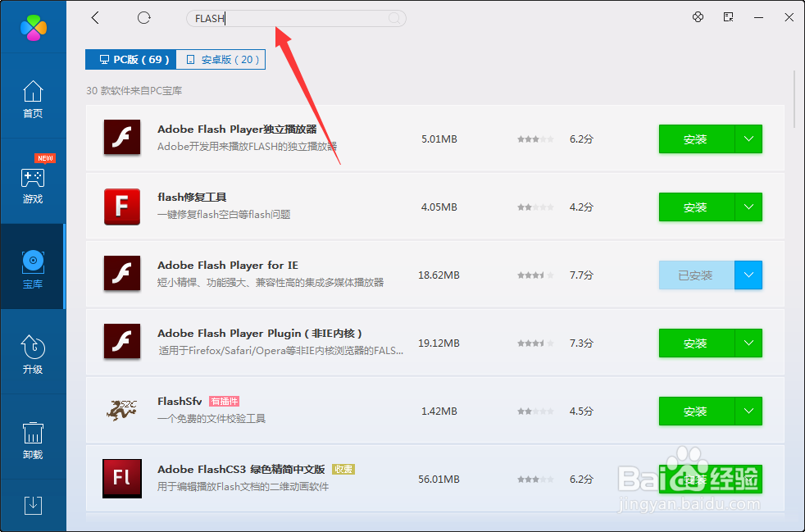
Task: Click the search magnifier icon
Action: click(x=394, y=19)
